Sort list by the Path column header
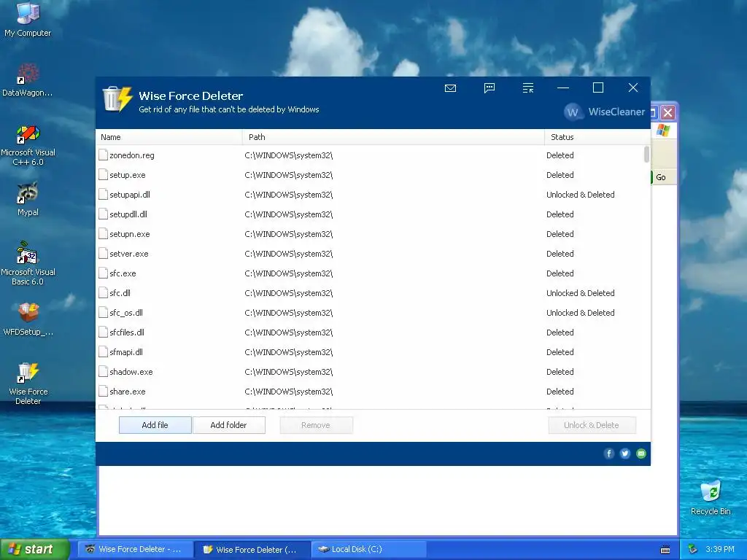This screenshot has width=747, height=560. point(393,137)
